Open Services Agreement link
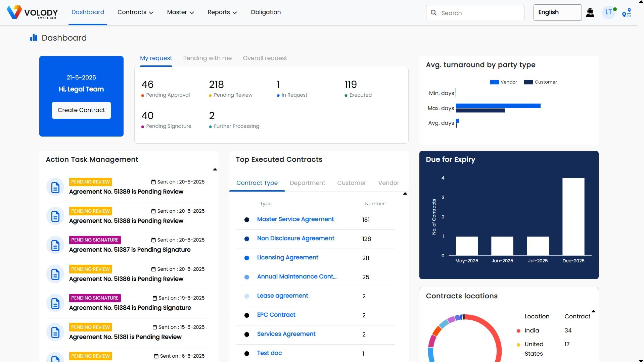 click(x=286, y=334)
